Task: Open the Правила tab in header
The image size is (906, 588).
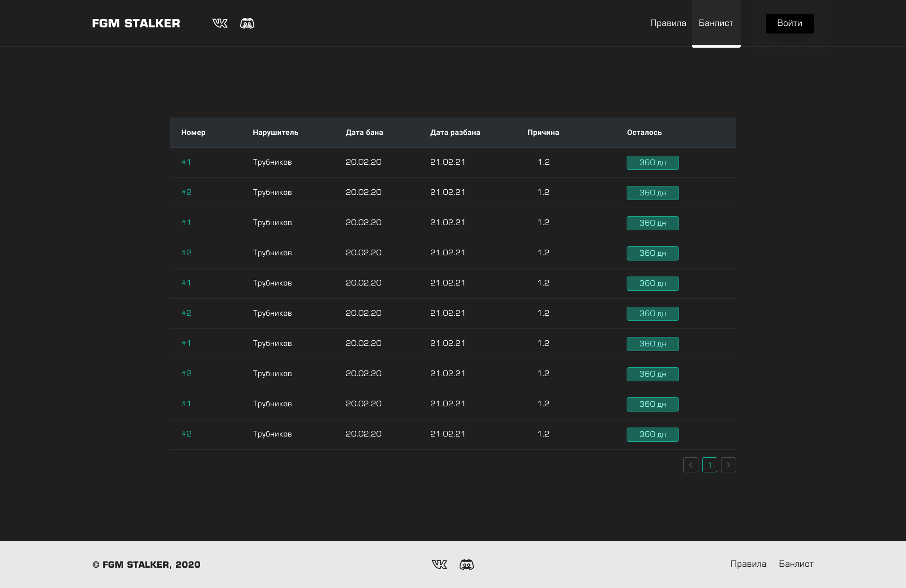Action: tap(668, 23)
